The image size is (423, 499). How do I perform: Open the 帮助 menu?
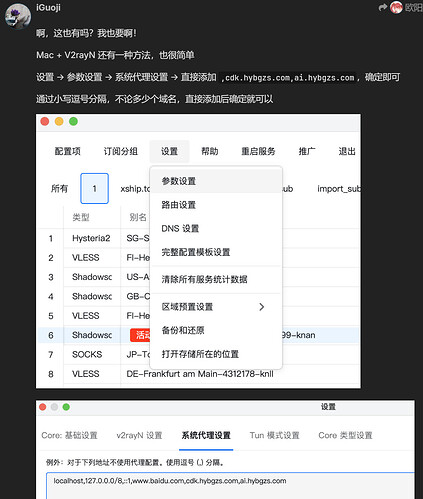(x=210, y=151)
